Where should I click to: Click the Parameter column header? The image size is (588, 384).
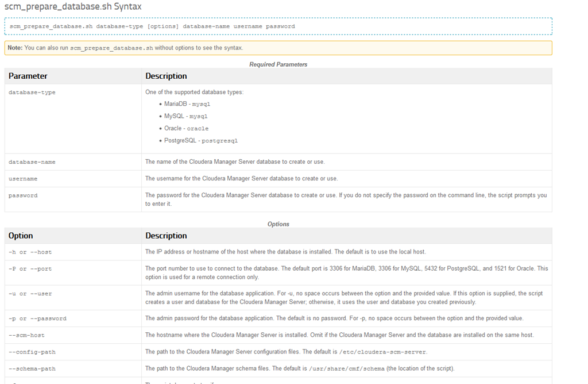28,76
